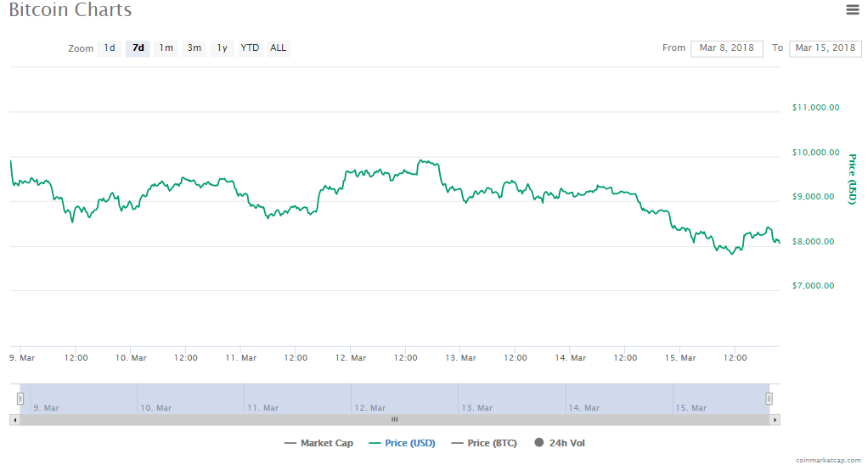Screen dimensions: 868x465
Task: Click the horizontal scrollbar thumb grip
Action: 395,420
